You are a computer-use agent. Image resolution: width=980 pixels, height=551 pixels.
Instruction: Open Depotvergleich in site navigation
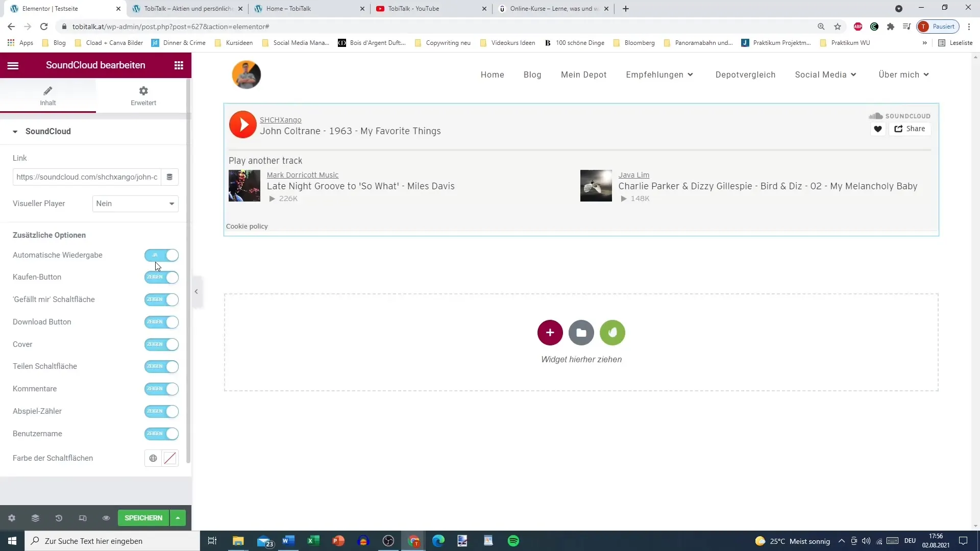click(745, 74)
